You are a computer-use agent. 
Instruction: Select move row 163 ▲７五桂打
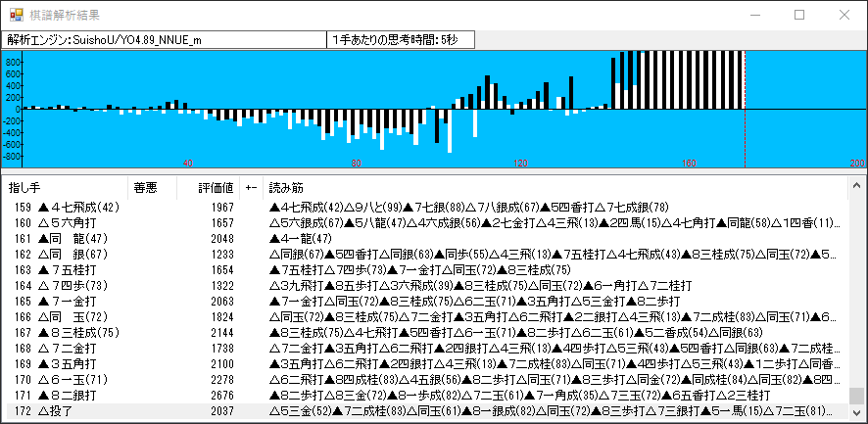click(425, 269)
